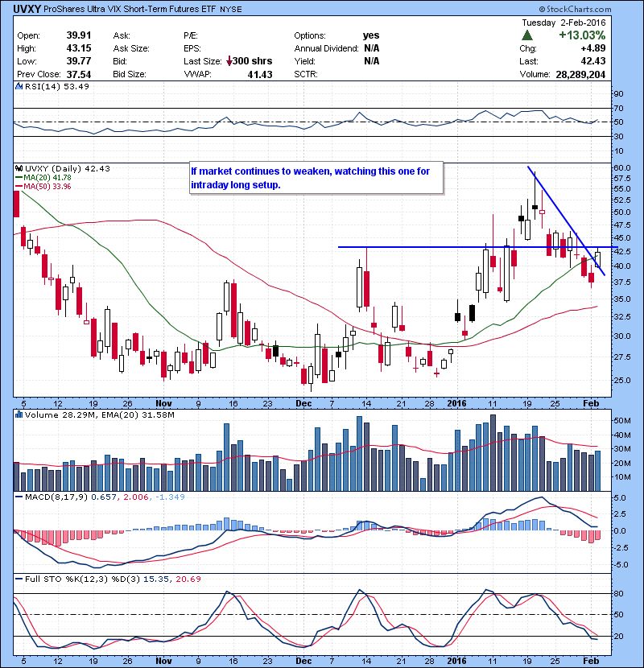Click the MA(50) red legend line
Viewport: 644px width, 668px height.
(19, 187)
